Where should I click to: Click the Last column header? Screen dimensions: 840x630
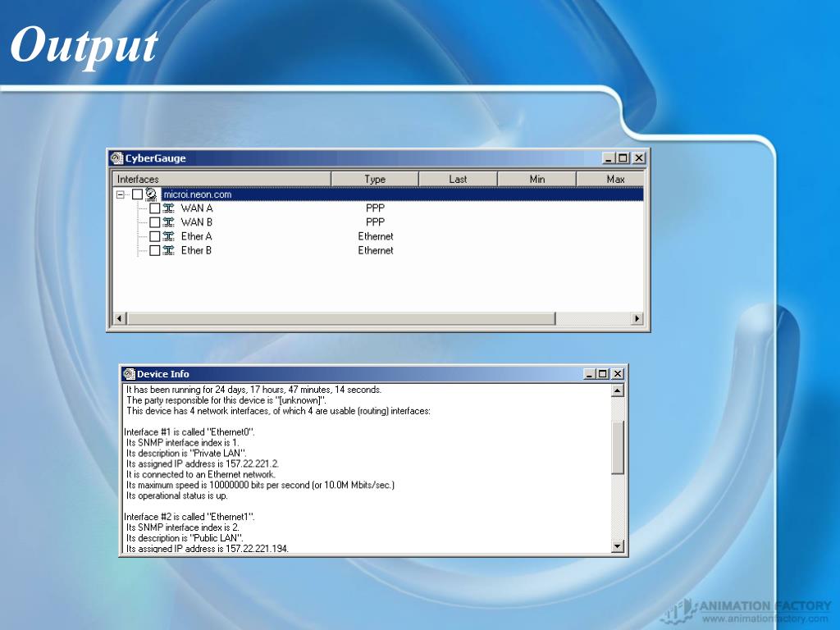coord(458,179)
